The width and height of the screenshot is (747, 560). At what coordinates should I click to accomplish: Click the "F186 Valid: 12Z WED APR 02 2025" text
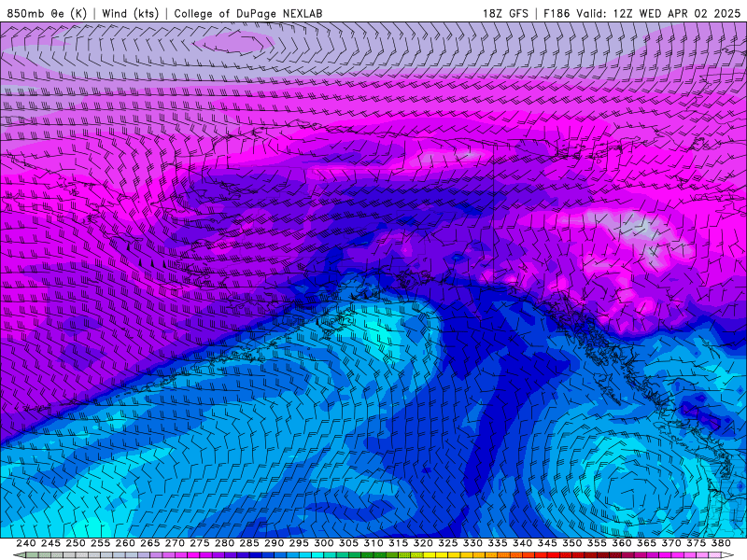[x=641, y=13]
